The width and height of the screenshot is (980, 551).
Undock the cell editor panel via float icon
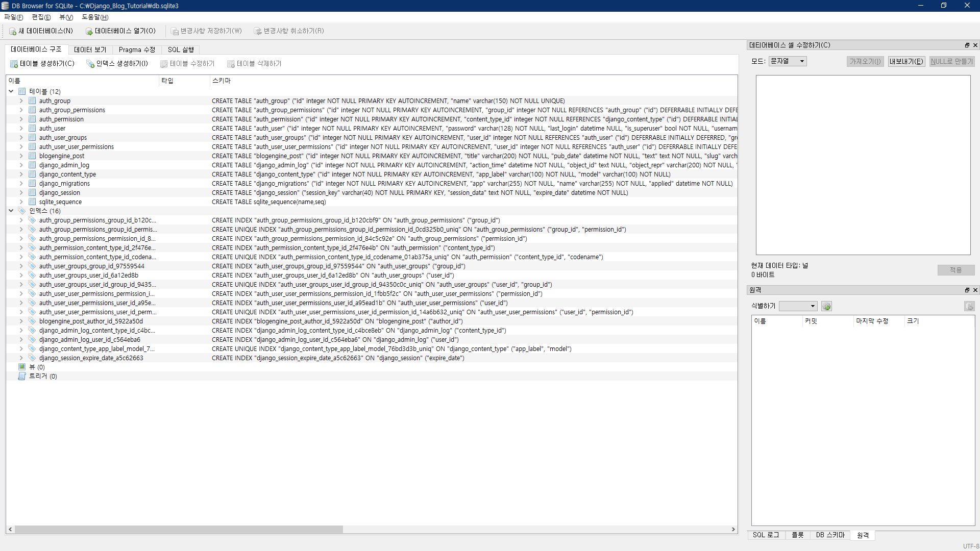pos(967,45)
